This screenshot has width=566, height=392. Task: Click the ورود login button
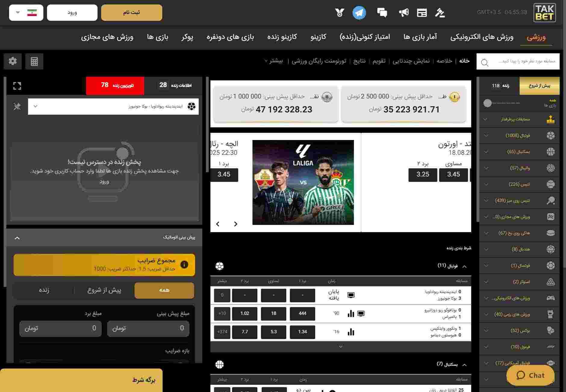[x=72, y=13]
